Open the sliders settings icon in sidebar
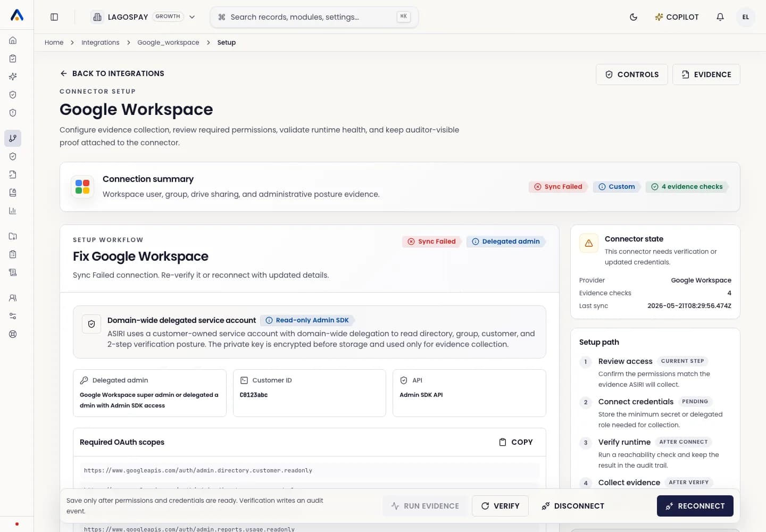Image resolution: width=766 pixels, height=532 pixels. click(x=13, y=316)
